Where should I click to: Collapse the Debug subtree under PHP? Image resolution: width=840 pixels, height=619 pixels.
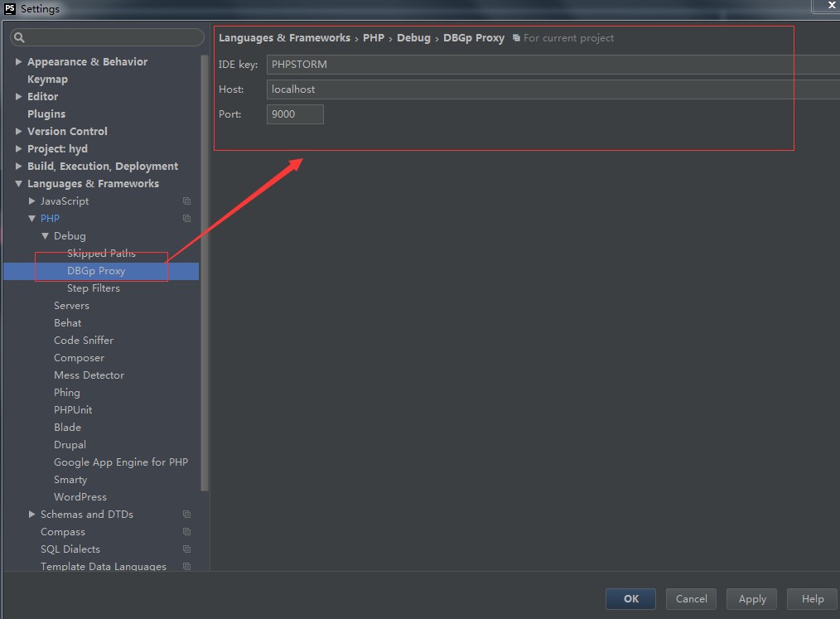tap(45, 236)
